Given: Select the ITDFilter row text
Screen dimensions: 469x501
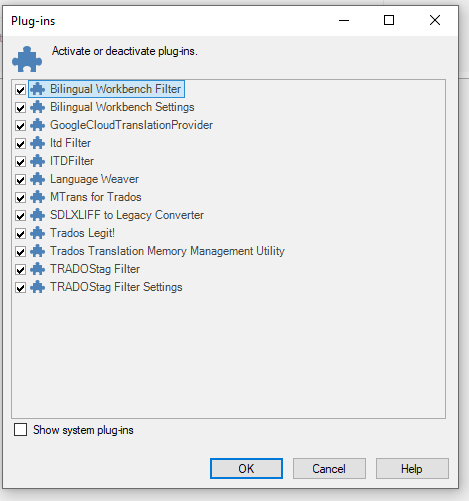Looking at the screenshot, I should pyautogui.click(x=72, y=161).
